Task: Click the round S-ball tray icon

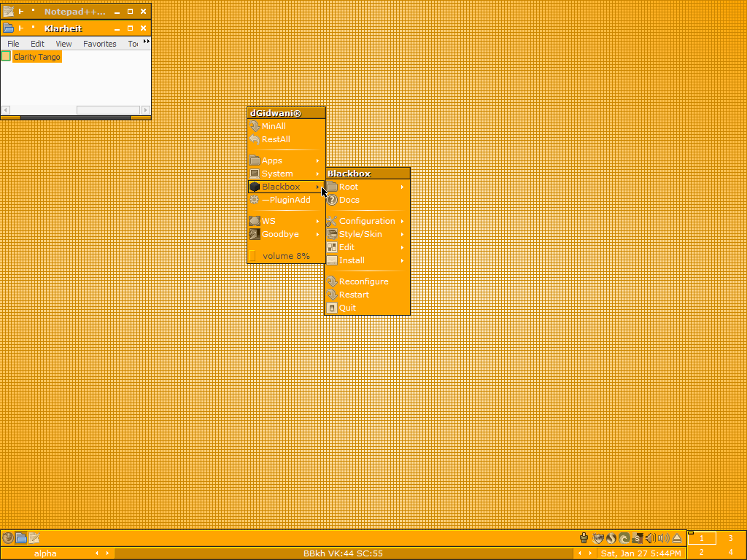Action: (x=611, y=539)
